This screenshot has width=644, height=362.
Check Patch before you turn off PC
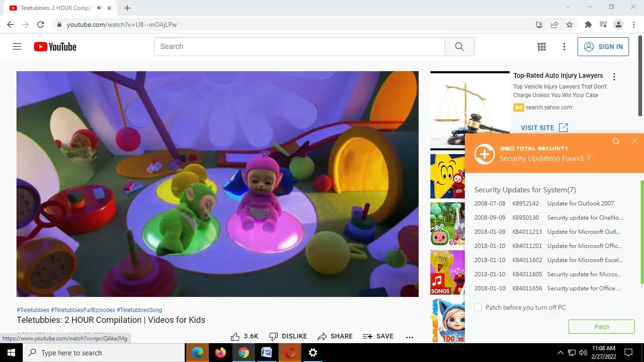478,307
